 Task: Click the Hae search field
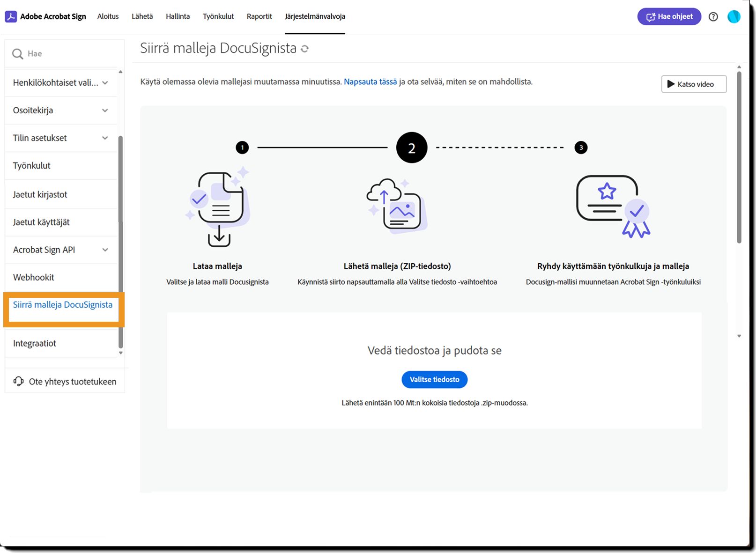tap(65, 54)
